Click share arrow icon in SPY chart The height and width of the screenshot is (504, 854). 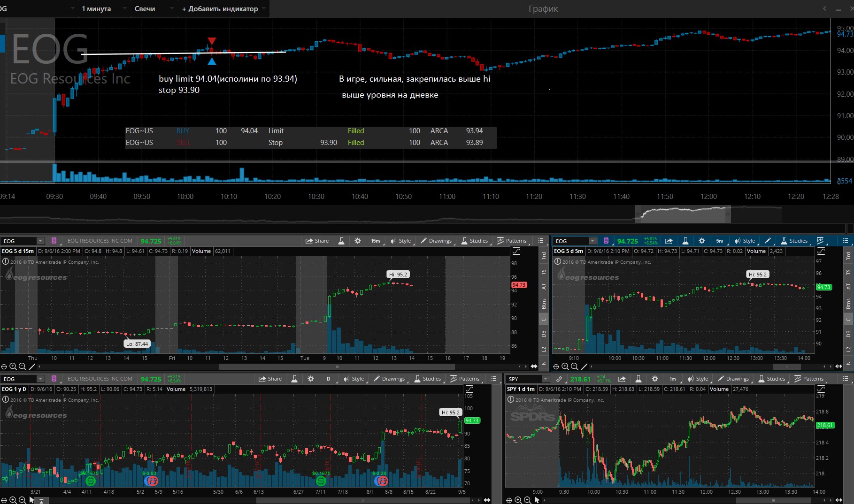pos(622,379)
